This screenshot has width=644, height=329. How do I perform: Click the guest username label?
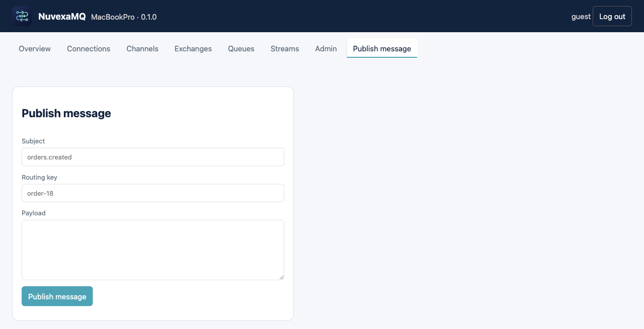581,17
